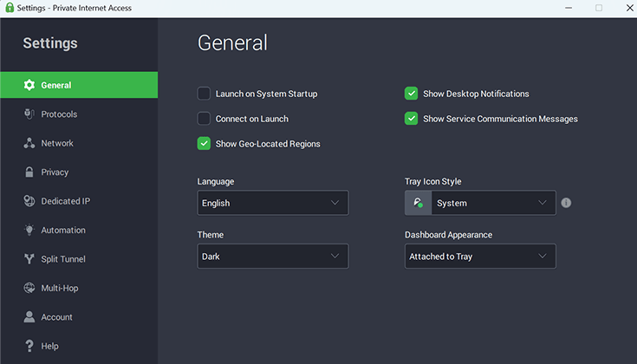
Task: Click the Tray Icon Style label
Action: point(433,182)
